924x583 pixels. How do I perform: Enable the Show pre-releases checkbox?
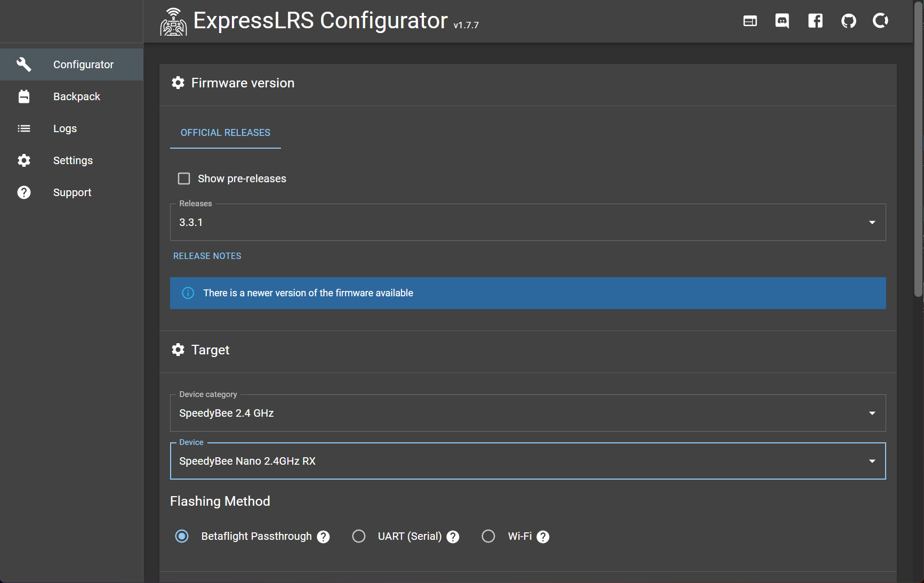pyautogui.click(x=184, y=179)
